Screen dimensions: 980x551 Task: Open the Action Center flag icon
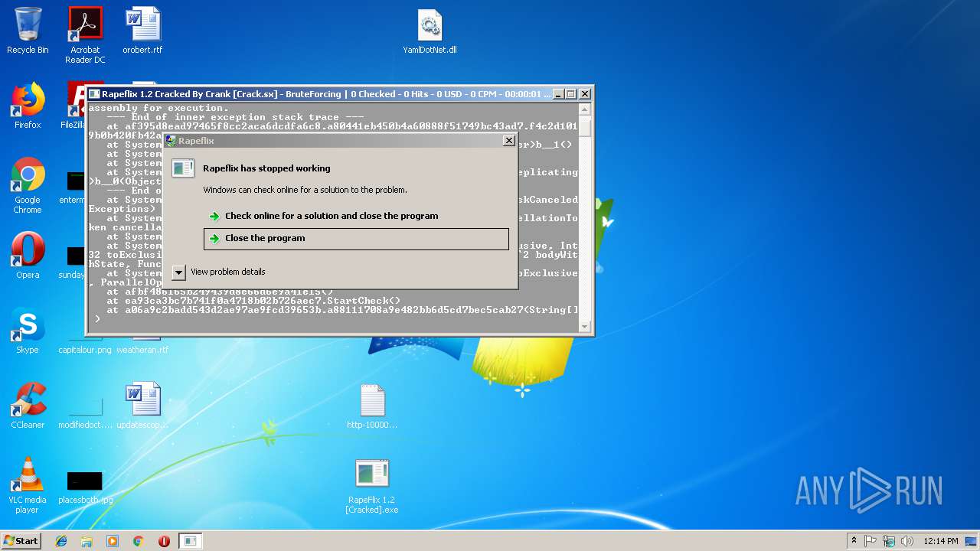871,541
